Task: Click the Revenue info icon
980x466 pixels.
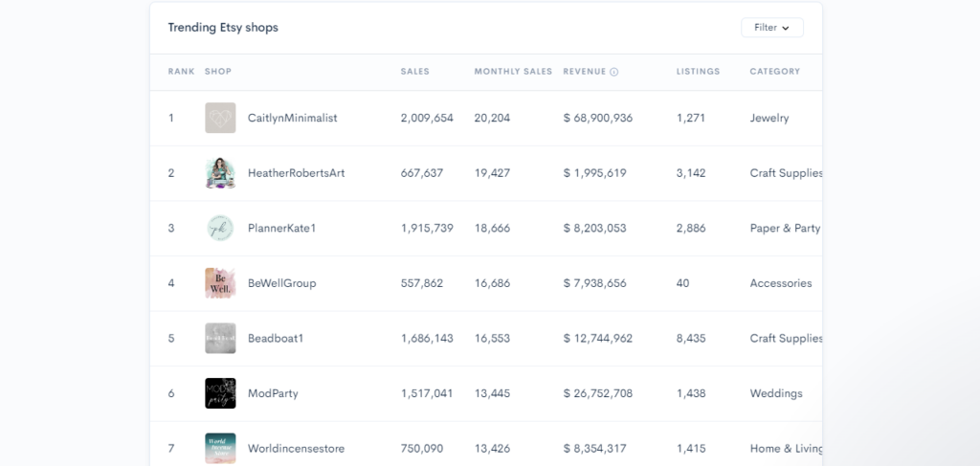Action: click(x=614, y=72)
